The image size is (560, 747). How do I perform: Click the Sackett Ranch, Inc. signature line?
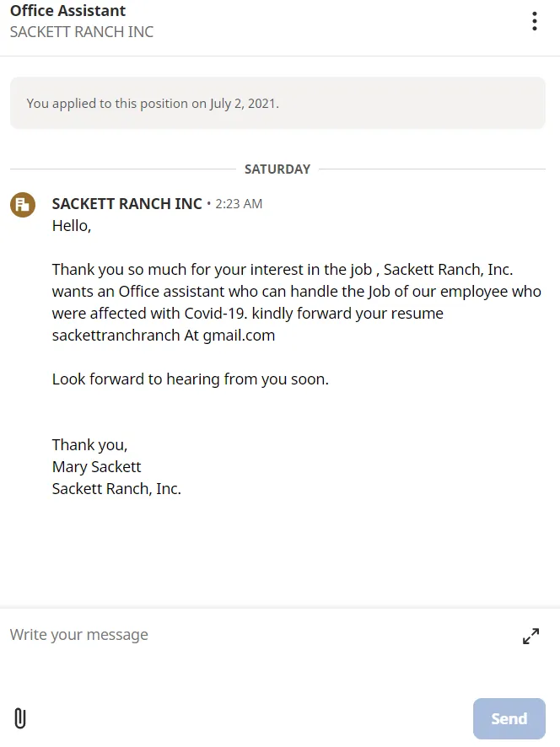coord(116,489)
